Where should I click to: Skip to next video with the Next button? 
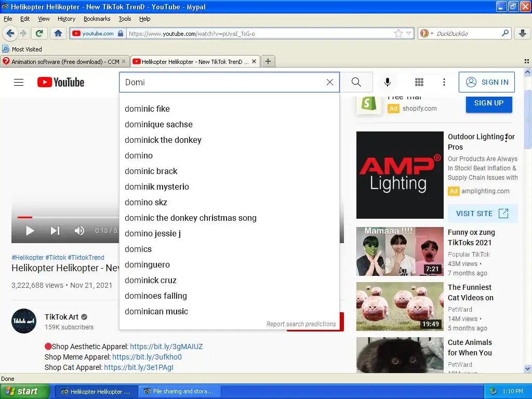click(x=55, y=231)
